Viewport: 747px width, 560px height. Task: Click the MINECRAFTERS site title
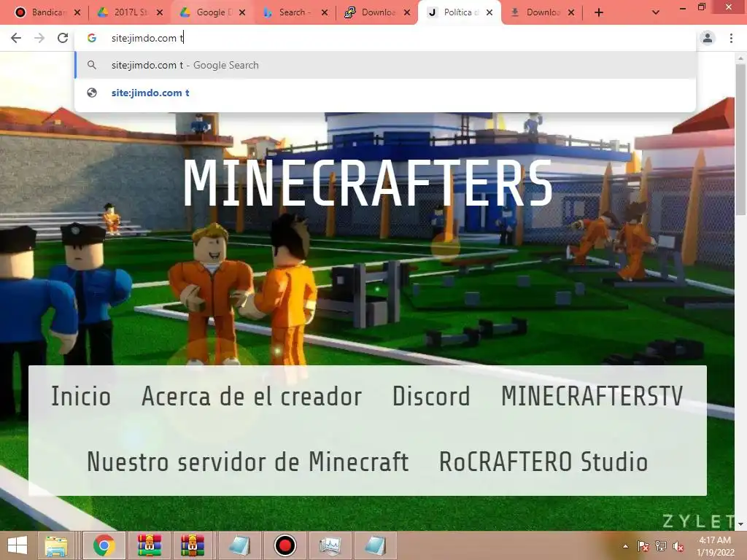(x=368, y=183)
